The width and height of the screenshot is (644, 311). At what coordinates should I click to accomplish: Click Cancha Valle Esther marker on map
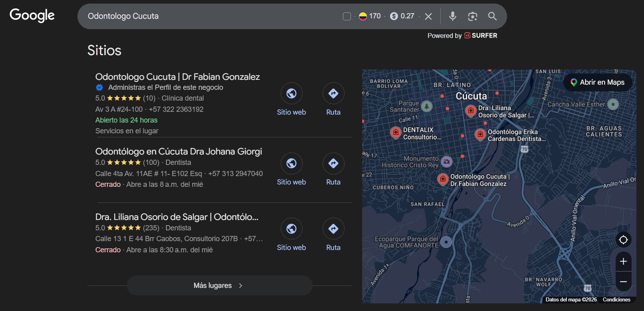coord(613,104)
